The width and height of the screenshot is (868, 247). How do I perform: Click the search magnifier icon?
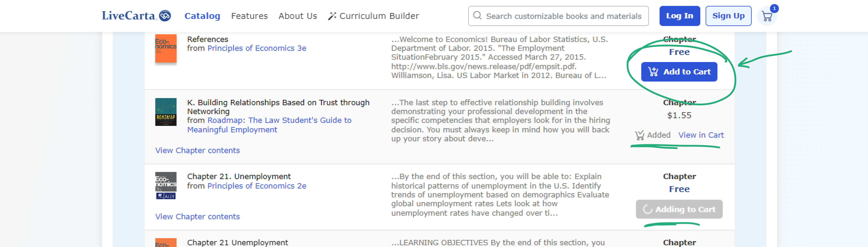point(477,16)
